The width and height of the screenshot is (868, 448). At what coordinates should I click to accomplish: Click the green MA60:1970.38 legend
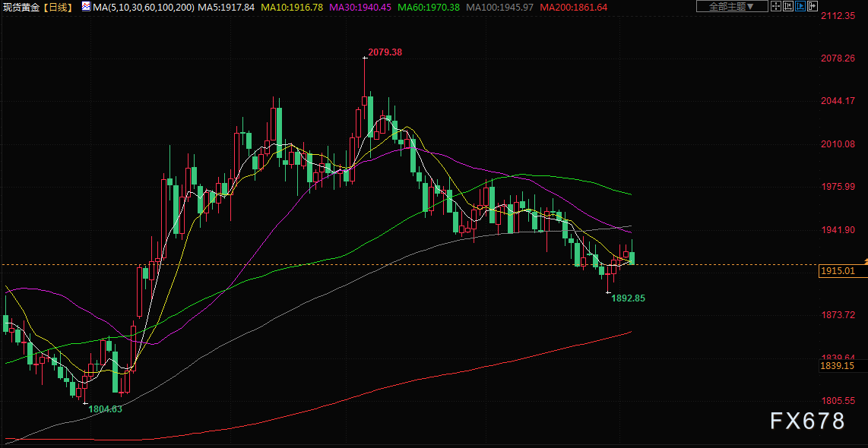click(429, 7)
